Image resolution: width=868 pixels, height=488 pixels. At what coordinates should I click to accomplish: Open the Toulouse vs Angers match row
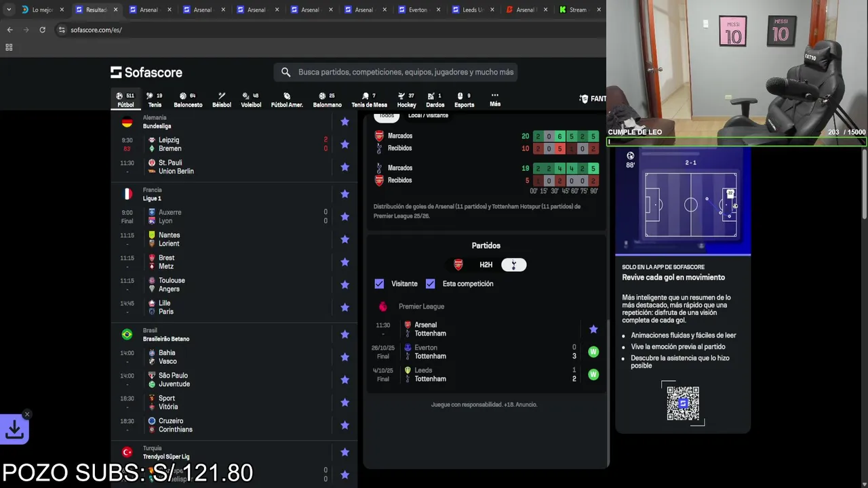click(234, 285)
